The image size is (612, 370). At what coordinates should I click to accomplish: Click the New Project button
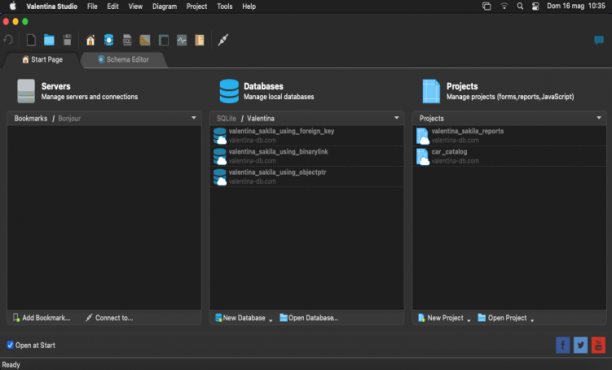(x=441, y=318)
